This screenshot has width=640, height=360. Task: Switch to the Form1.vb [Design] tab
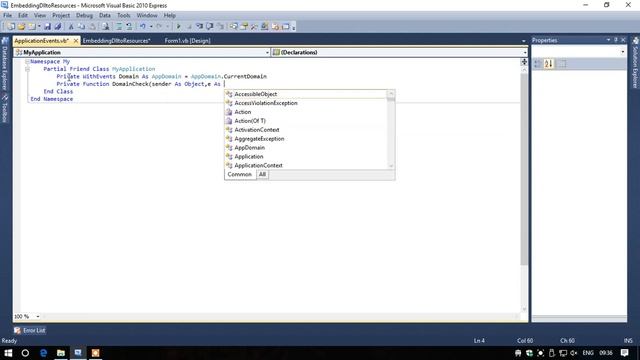click(x=187, y=41)
